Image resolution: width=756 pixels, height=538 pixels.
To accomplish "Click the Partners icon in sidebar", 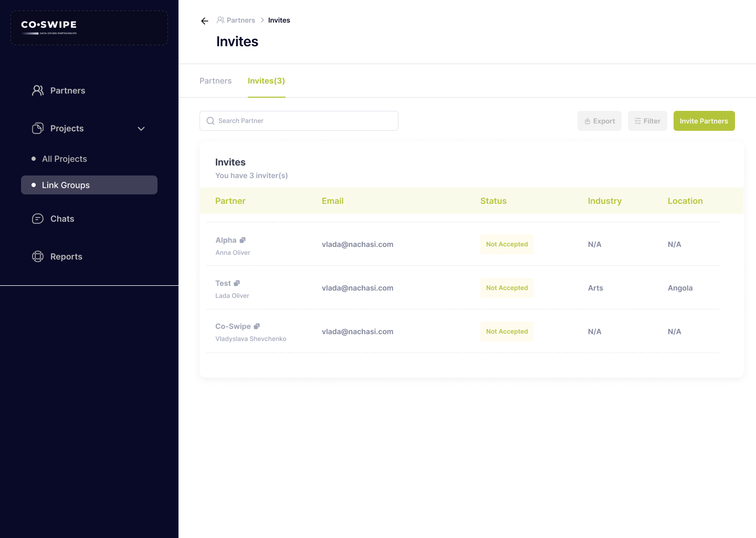I will click(38, 90).
